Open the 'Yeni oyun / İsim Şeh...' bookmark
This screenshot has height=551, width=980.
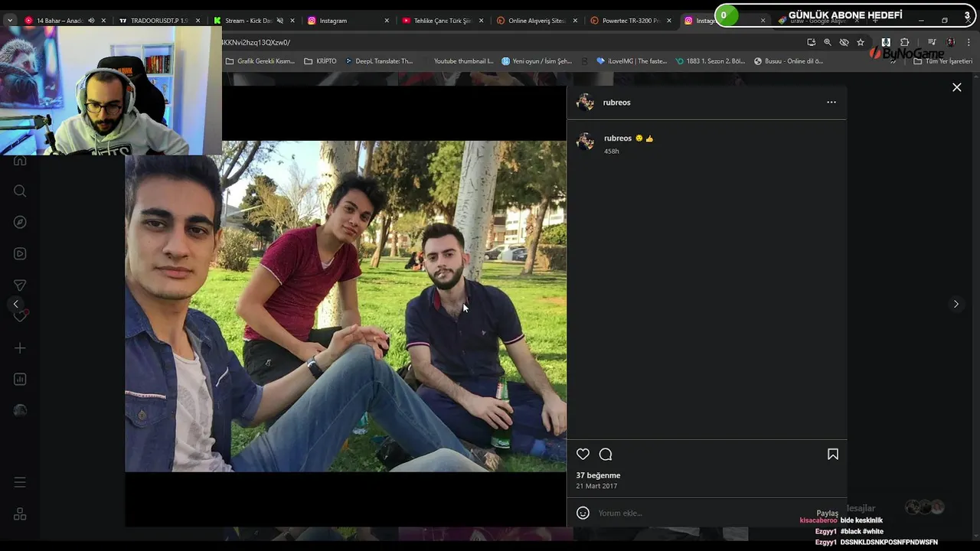537,61
